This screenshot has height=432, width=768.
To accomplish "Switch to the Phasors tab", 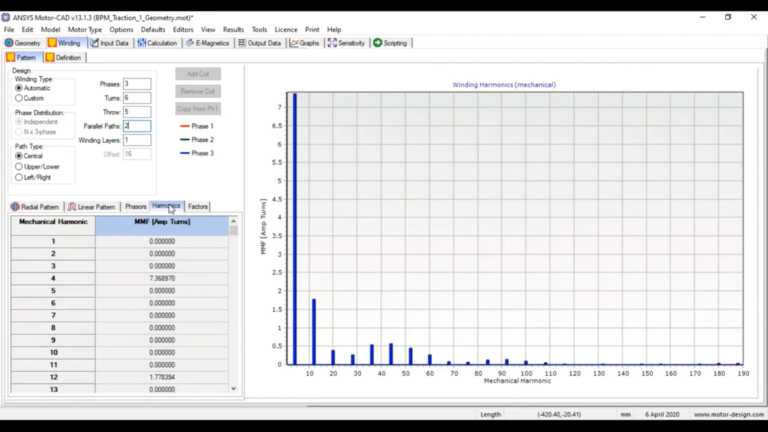I will (135, 207).
